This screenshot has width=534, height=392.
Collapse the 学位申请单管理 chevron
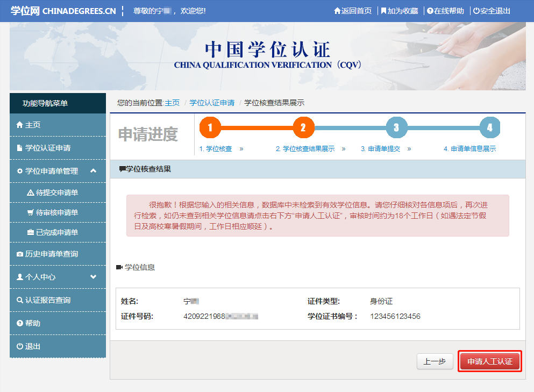94,170
